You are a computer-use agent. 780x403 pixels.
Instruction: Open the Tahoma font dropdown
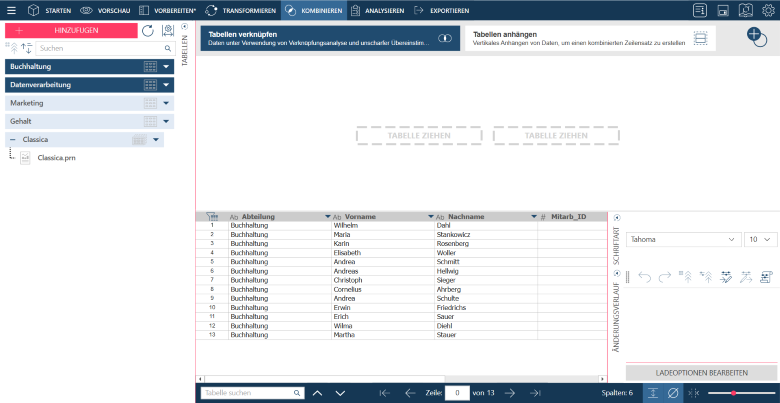click(x=685, y=240)
